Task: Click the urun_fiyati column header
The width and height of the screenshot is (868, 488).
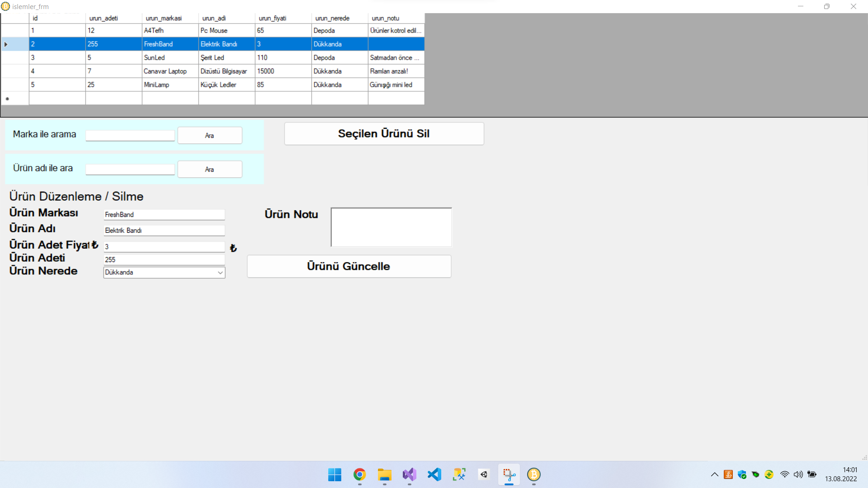Action: coord(283,19)
